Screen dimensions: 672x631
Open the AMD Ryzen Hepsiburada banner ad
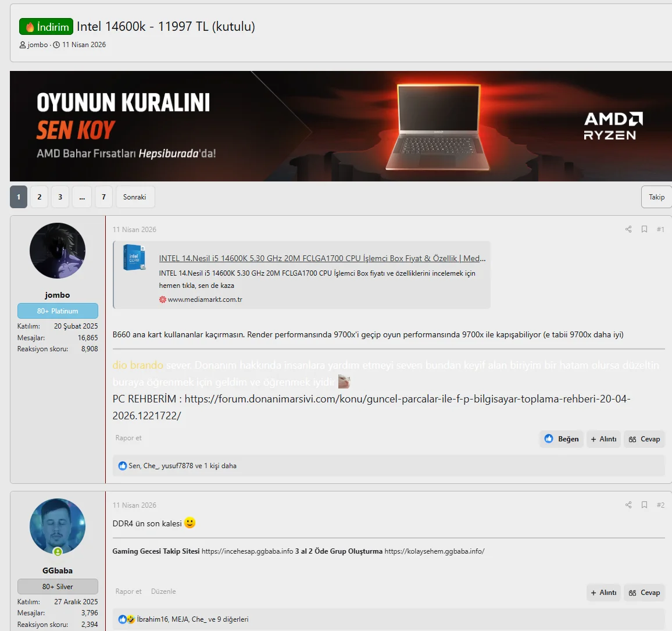click(341, 126)
